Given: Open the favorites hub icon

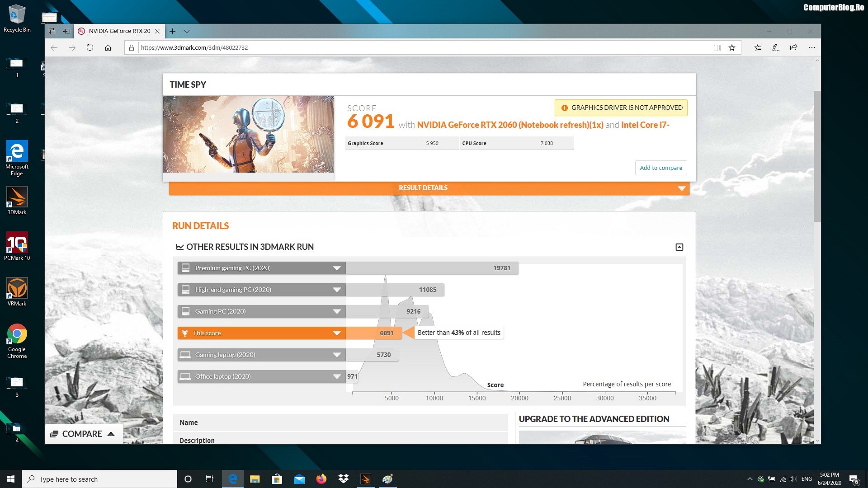Looking at the screenshot, I should (758, 47).
